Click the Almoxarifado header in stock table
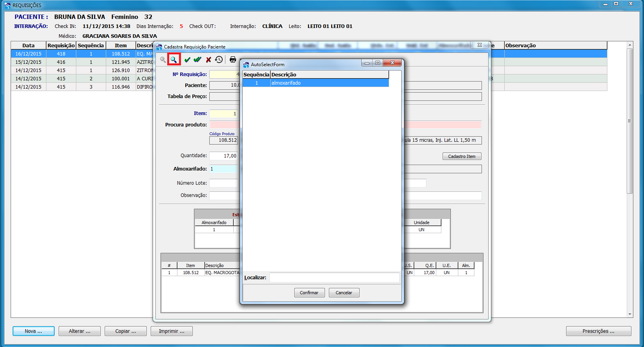The width and height of the screenshot is (644, 347). tap(214, 223)
